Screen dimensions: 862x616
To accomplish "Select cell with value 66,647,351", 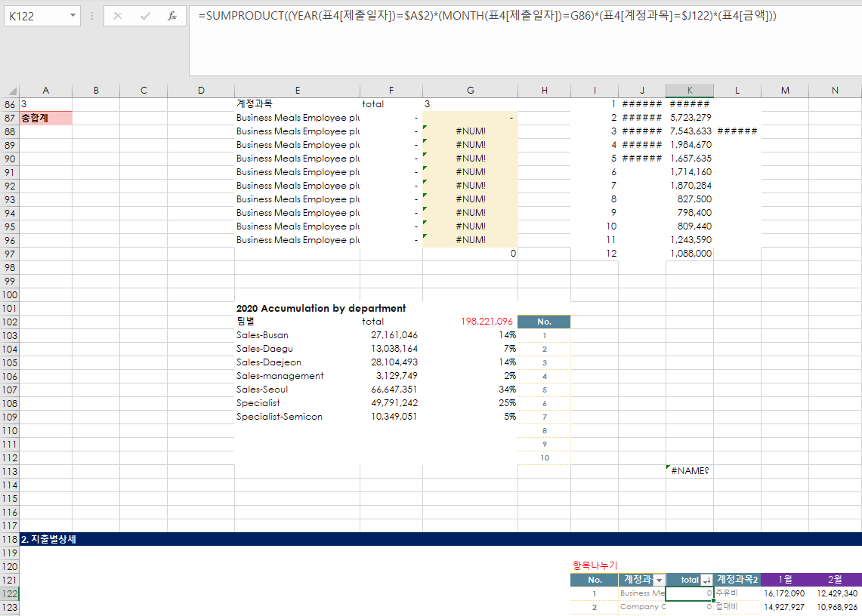I will click(x=391, y=390).
